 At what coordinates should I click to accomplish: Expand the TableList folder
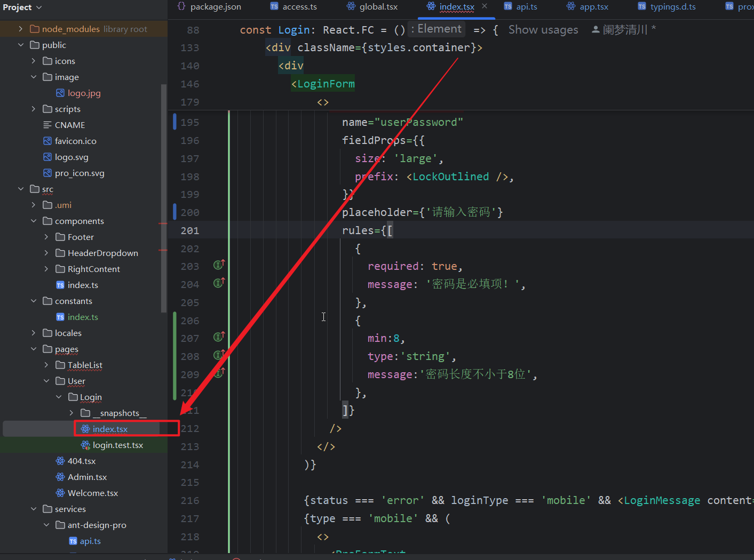point(46,365)
